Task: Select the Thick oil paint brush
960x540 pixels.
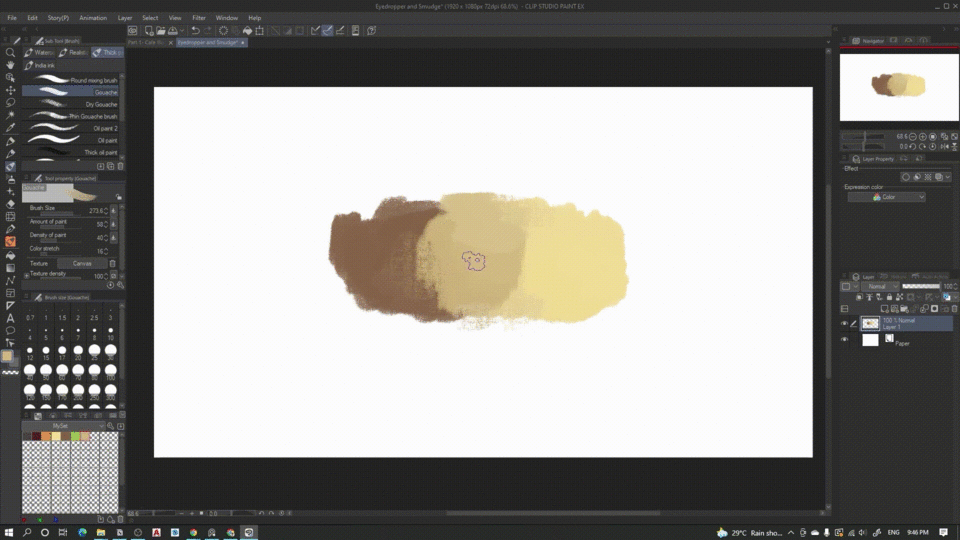Action: (70, 152)
